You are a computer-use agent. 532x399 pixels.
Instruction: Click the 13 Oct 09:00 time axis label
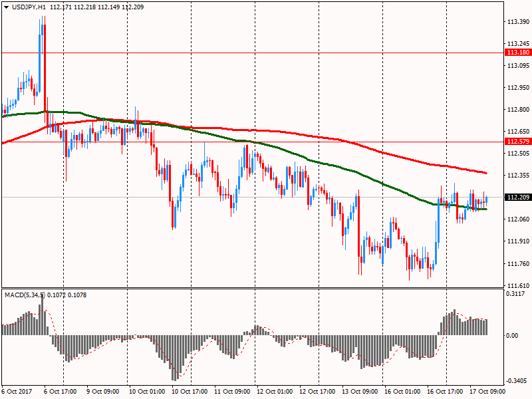point(360,392)
